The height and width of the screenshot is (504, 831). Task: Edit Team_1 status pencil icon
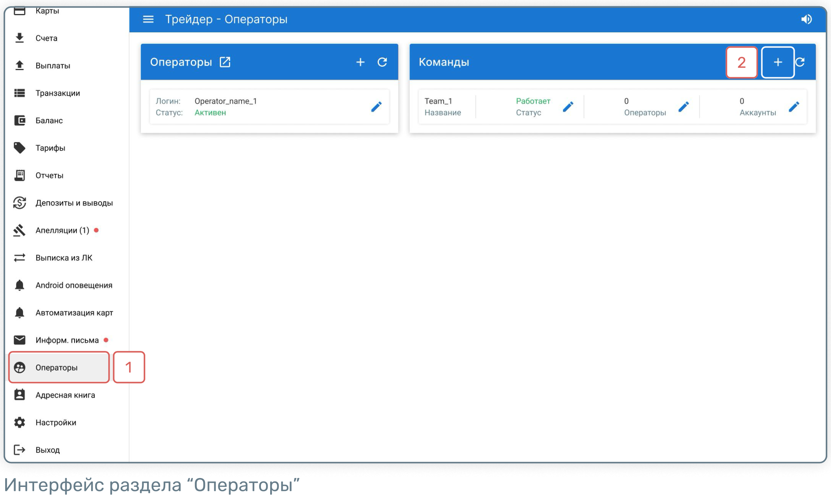(x=568, y=107)
